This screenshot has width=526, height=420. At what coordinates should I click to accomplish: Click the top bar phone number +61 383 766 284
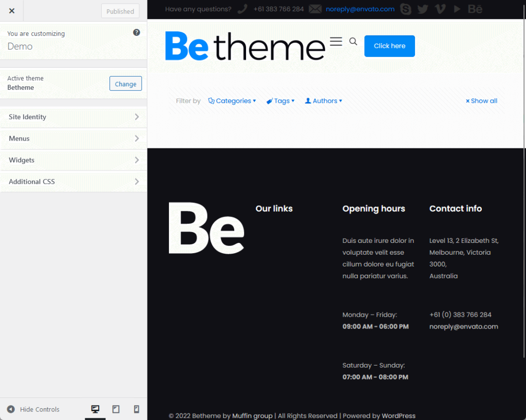pyautogui.click(x=278, y=9)
